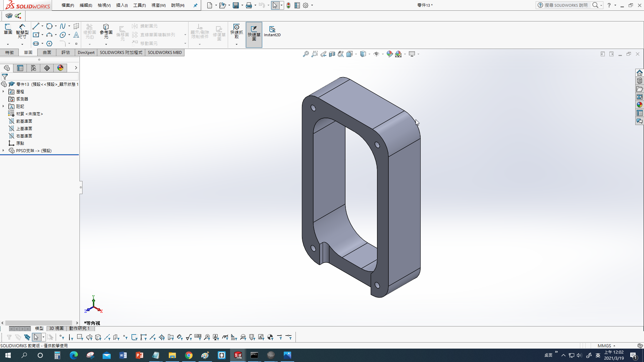This screenshot has width=644, height=362.
Task: Choose the Line sketch tool
Action: (36, 26)
